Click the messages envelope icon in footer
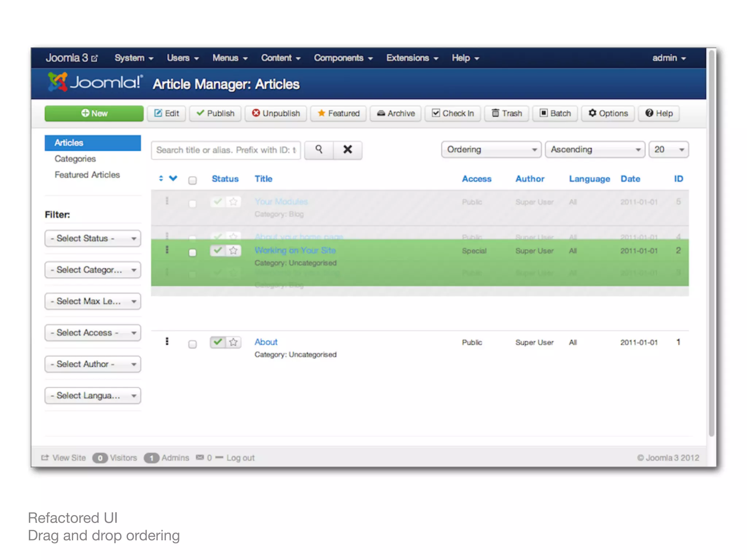This screenshot has width=747, height=560. 200,457
